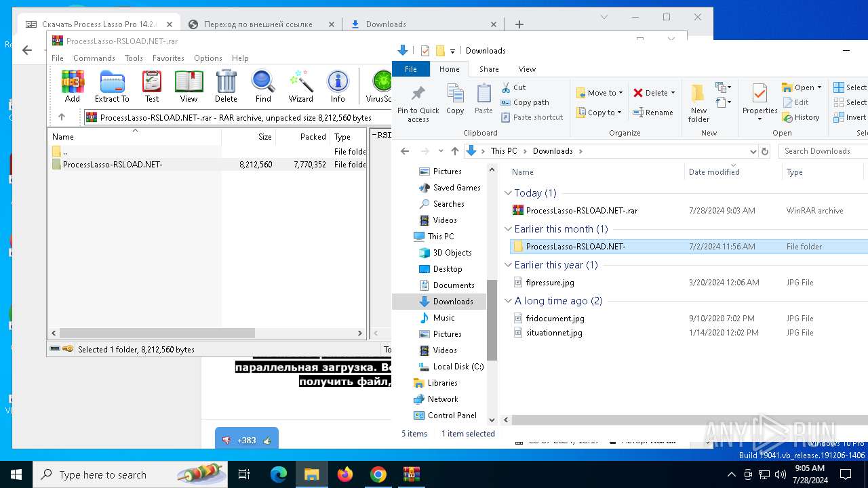Image resolution: width=868 pixels, height=488 pixels.
Task: Click the Back arrow in Explorer navigation
Action: tap(405, 151)
